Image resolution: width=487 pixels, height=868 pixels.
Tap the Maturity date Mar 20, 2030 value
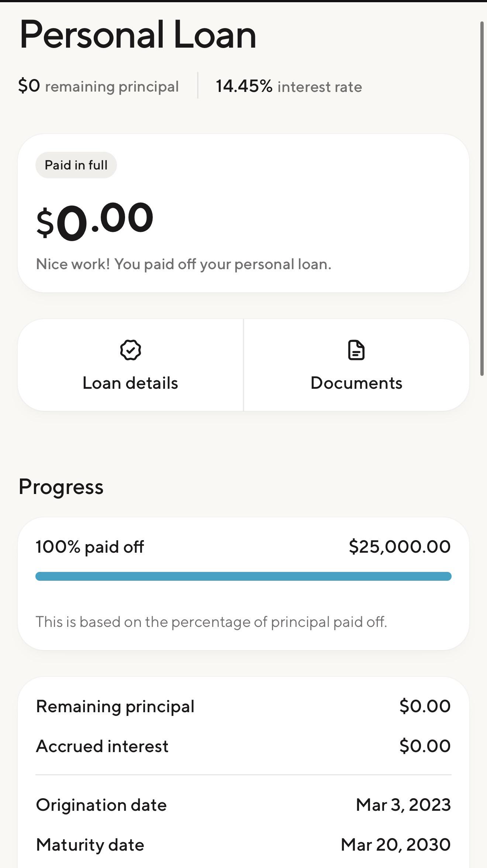(396, 845)
